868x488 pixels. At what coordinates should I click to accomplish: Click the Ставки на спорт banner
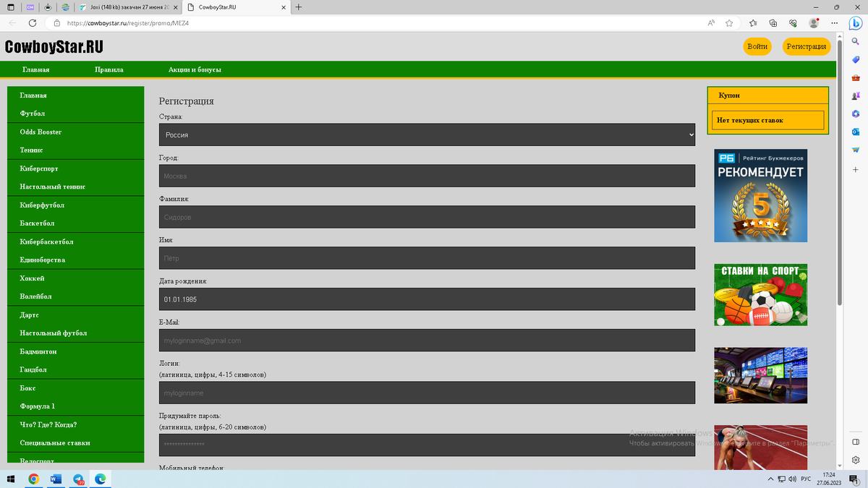760,295
